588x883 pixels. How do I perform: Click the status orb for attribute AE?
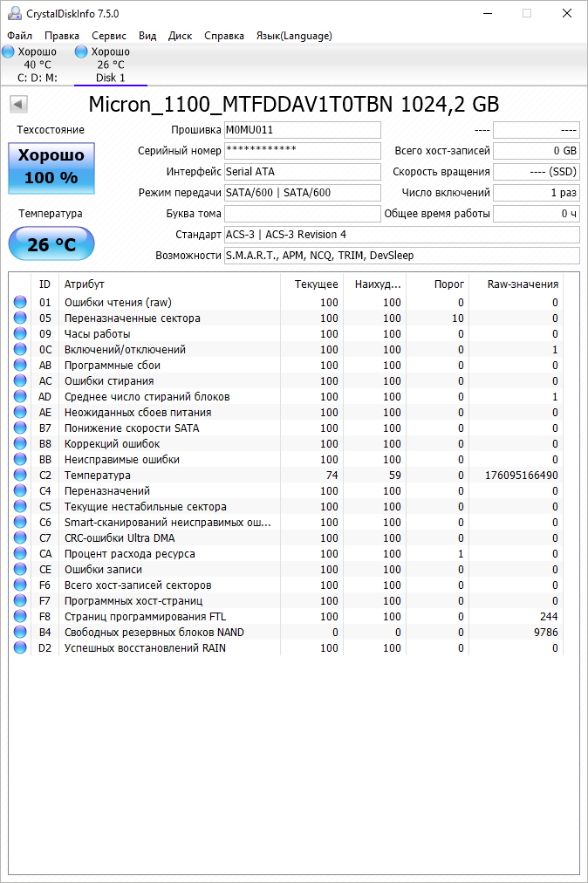[20, 412]
